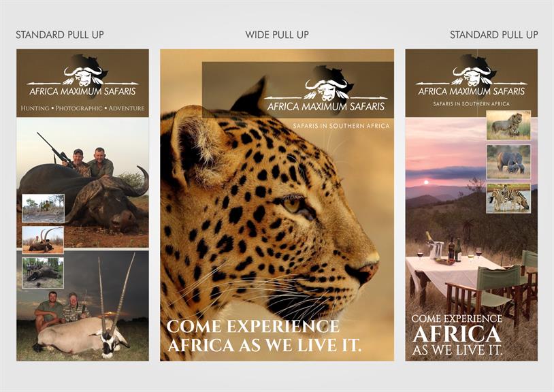554x392 pixels.
Task: Click the 'WIDE PULL UP' heading
Action: pos(277,35)
